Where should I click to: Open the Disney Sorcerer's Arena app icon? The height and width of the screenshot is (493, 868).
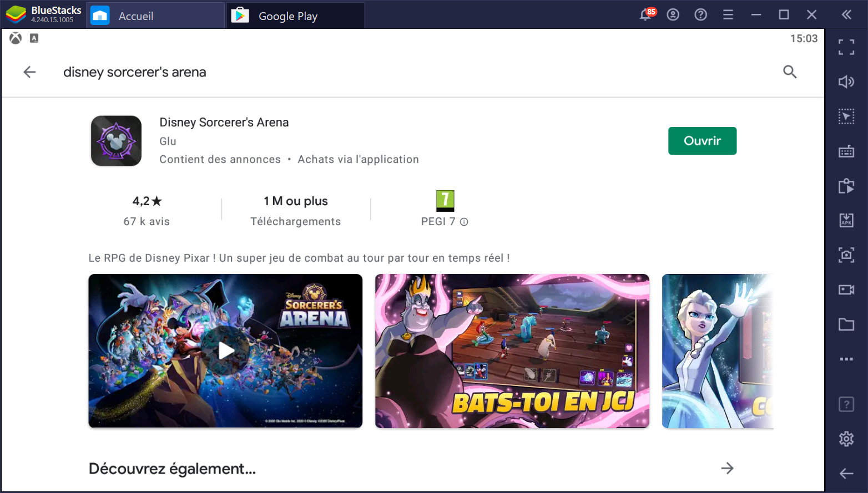click(116, 141)
